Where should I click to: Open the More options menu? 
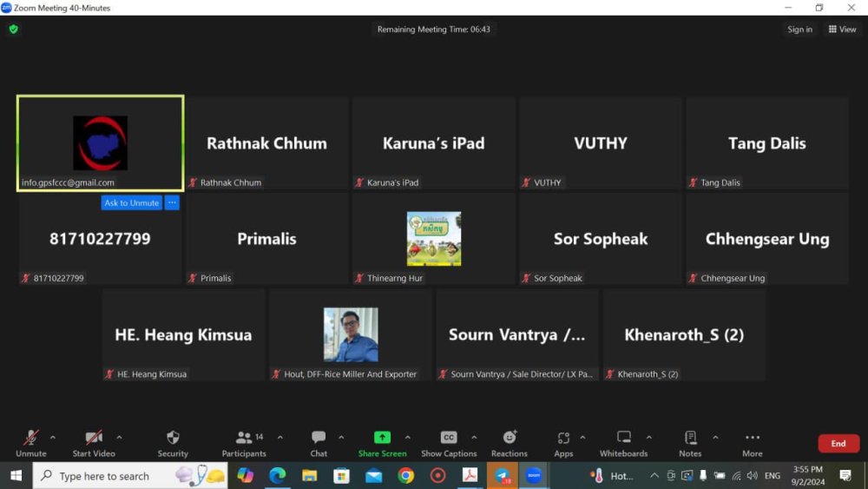(752, 438)
